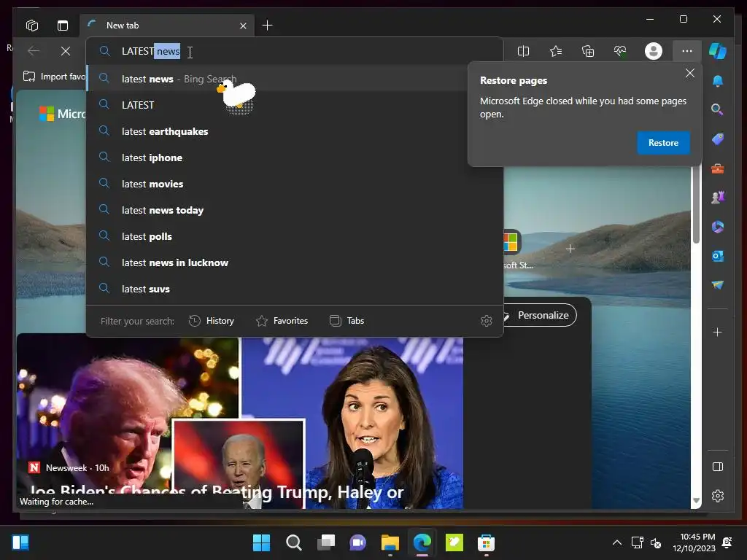Select suggestion latest news today

click(x=295, y=210)
